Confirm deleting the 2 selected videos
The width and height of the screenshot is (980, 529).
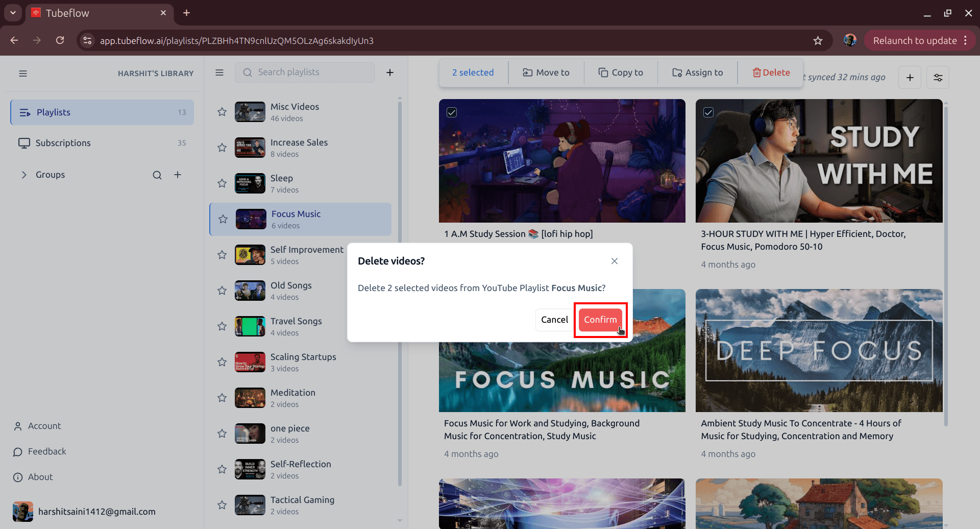click(x=600, y=320)
